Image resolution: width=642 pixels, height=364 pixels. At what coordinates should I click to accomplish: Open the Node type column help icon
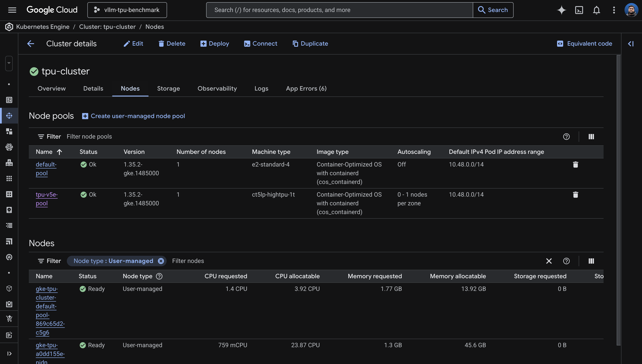159,276
